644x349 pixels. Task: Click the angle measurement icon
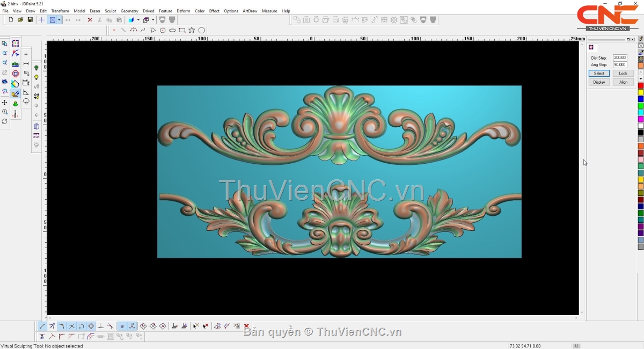(26, 93)
